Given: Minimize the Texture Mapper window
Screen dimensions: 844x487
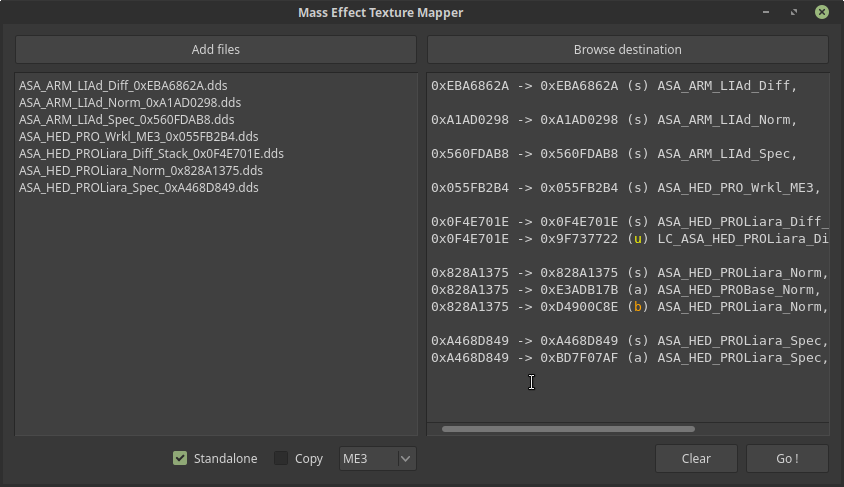Looking at the screenshot, I should 766,12.
